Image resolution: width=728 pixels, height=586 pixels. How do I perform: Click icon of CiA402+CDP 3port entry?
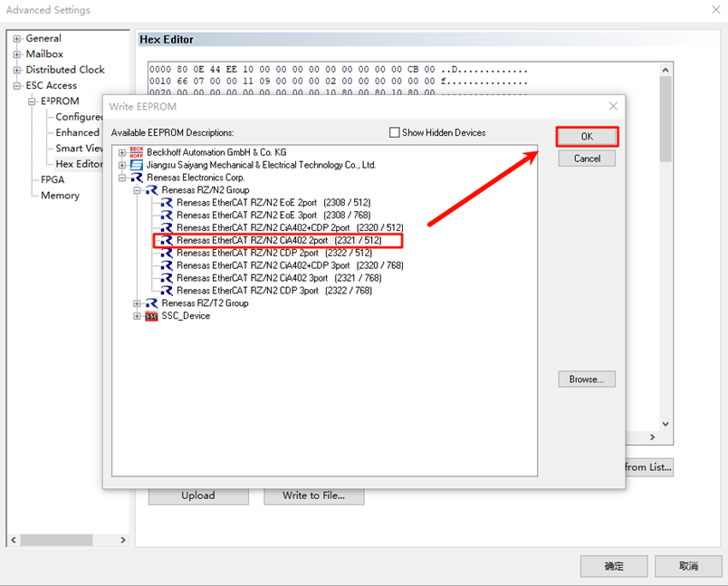pyautogui.click(x=167, y=265)
